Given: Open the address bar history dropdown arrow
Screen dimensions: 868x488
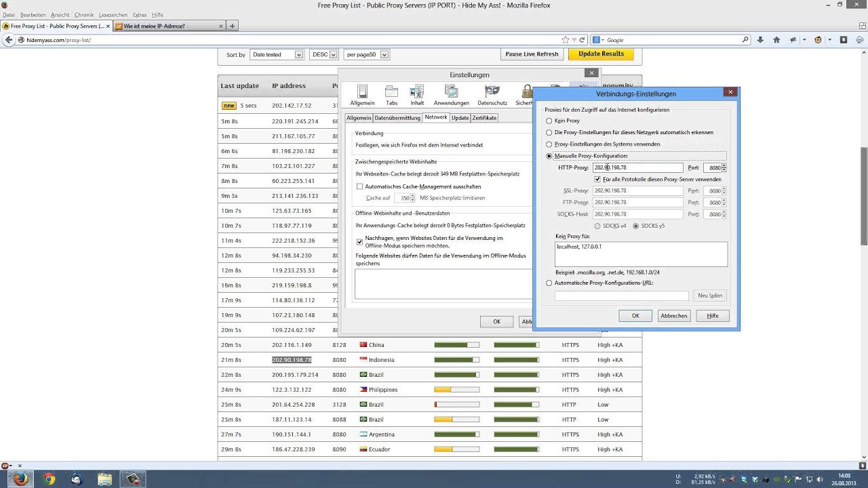Looking at the screenshot, I should (574, 40).
